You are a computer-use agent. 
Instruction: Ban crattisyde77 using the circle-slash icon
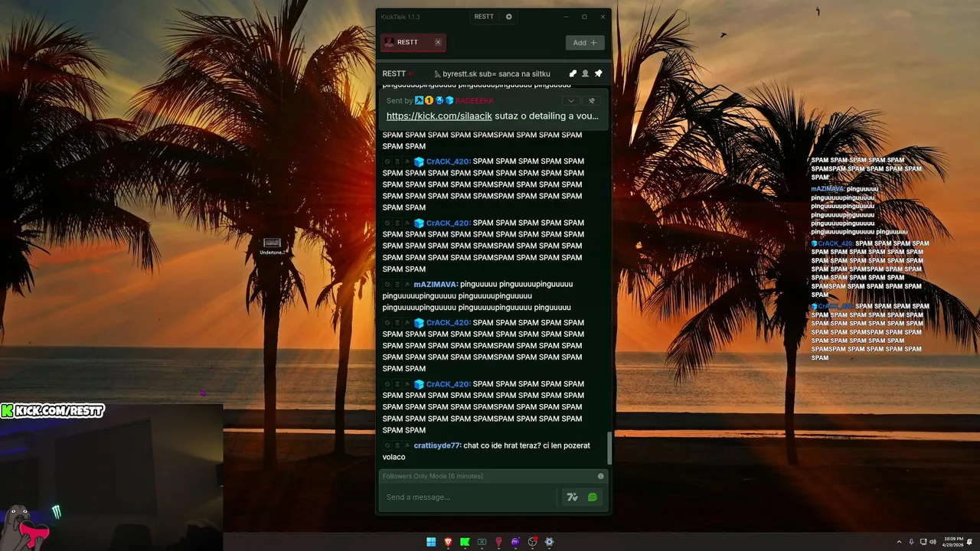pos(387,445)
